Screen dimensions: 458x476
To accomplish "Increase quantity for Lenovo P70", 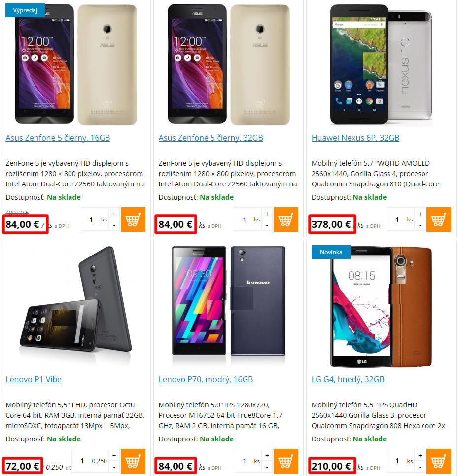I will click(x=267, y=455).
